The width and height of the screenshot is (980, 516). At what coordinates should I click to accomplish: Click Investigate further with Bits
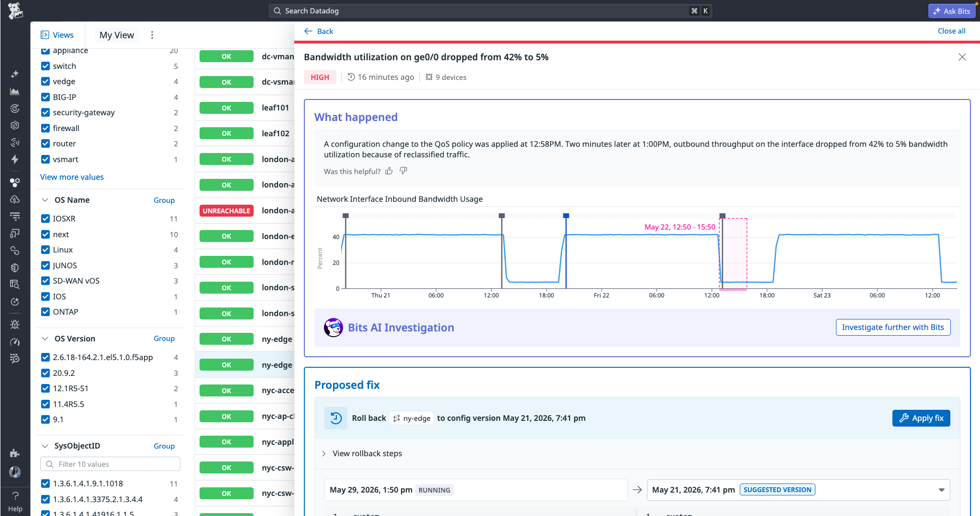pyautogui.click(x=893, y=327)
